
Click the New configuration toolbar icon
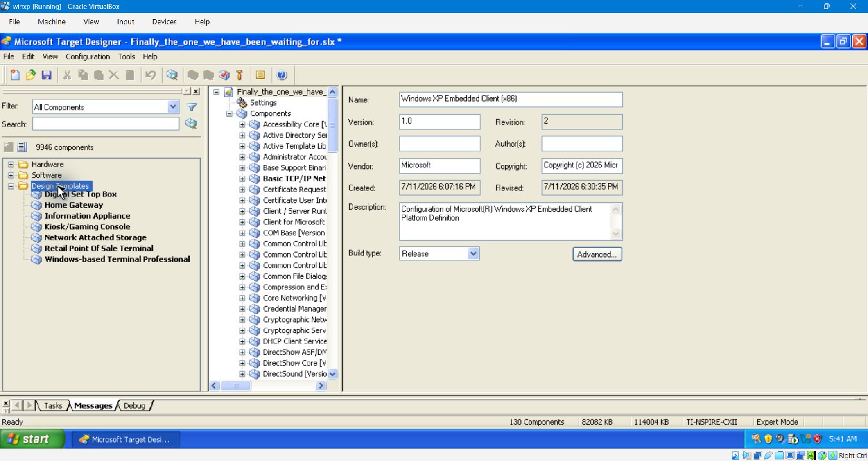click(x=15, y=75)
